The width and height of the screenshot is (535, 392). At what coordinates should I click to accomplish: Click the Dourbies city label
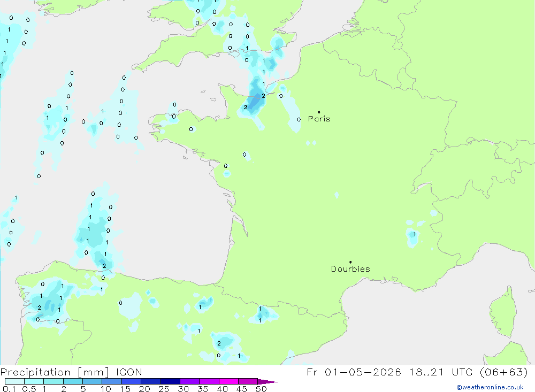tap(350, 269)
